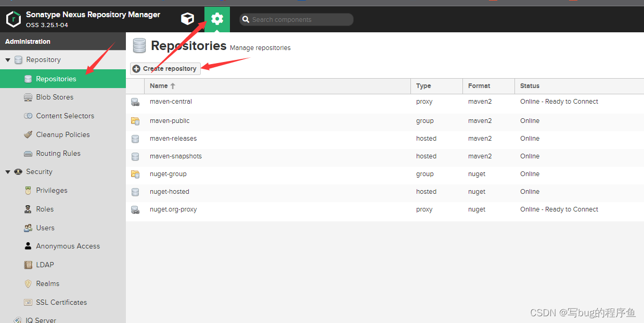644x323 pixels.
Task: Open the Administration gear icon
Action: (217, 19)
